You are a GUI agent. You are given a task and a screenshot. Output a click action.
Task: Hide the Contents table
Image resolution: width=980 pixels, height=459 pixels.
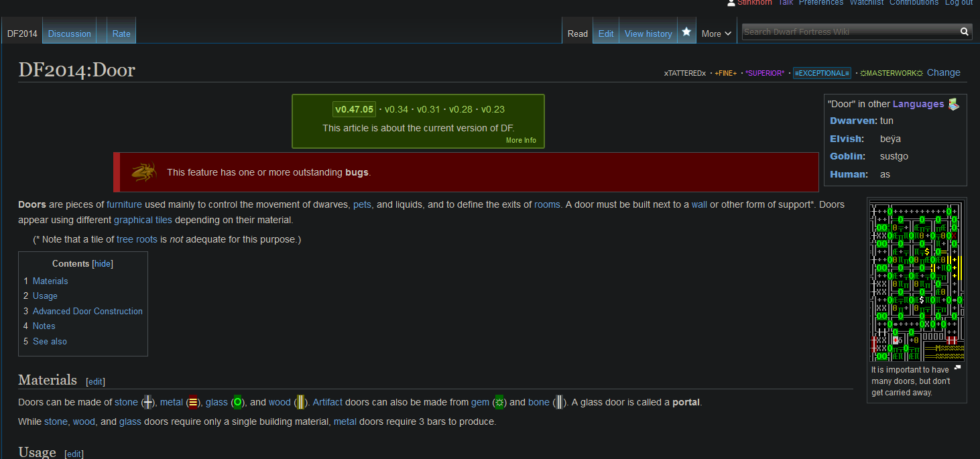(103, 264)
